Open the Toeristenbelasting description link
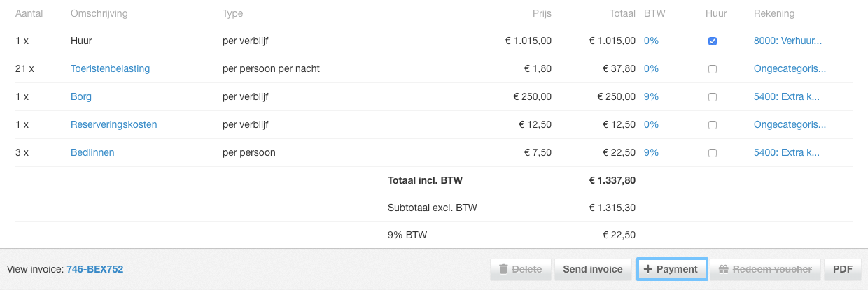The image size is (868, 290). (x=110, y=68)
